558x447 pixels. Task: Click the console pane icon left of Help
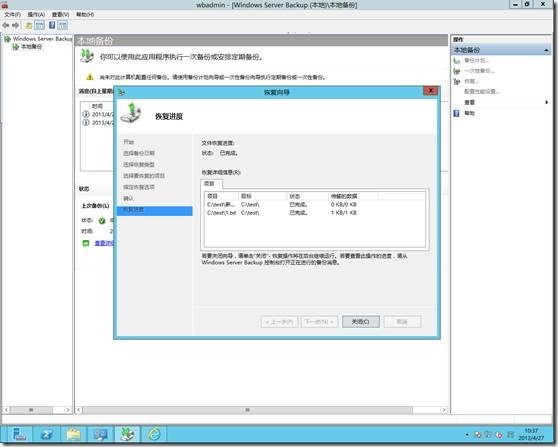[40, 25]
